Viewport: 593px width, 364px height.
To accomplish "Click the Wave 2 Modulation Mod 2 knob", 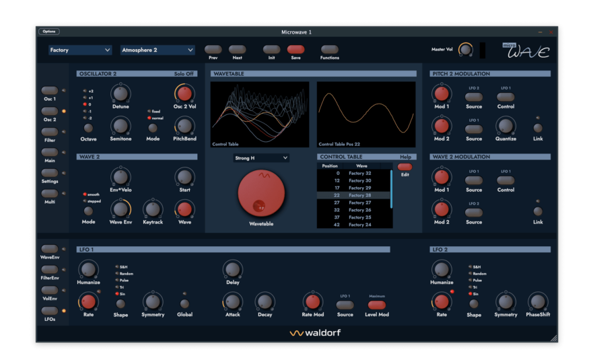I will (x=442, y=209).
